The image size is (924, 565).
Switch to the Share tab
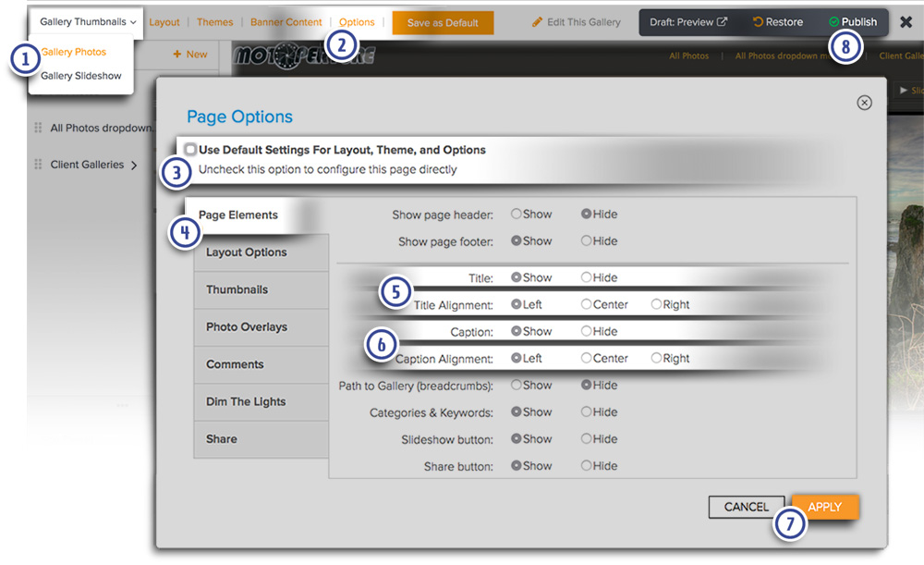coord(261,439)
